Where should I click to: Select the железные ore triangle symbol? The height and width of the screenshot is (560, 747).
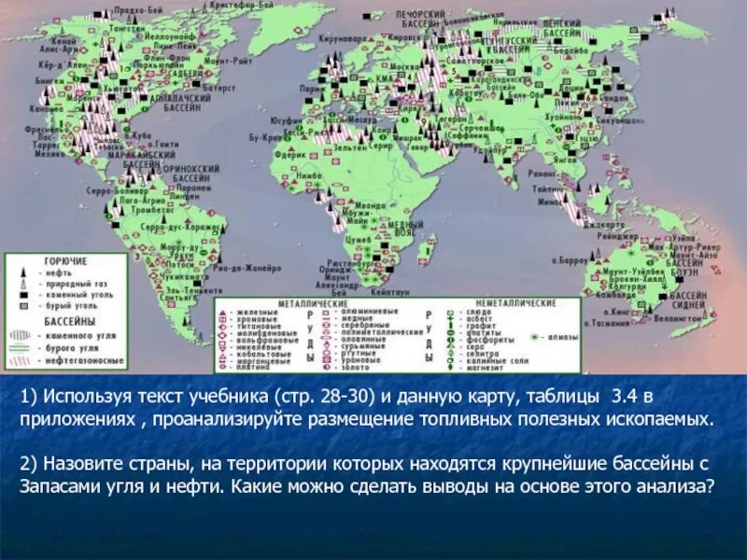click(223, 313)
